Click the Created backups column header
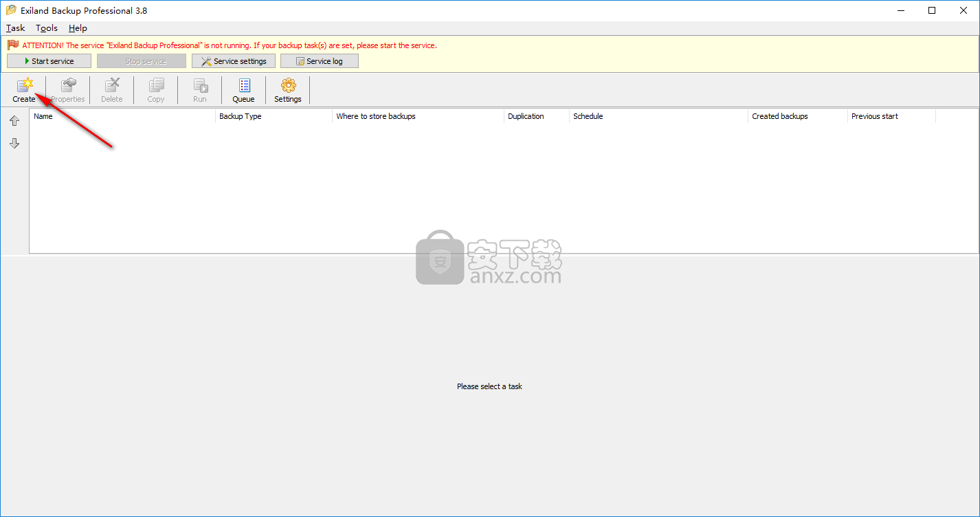 798,116
